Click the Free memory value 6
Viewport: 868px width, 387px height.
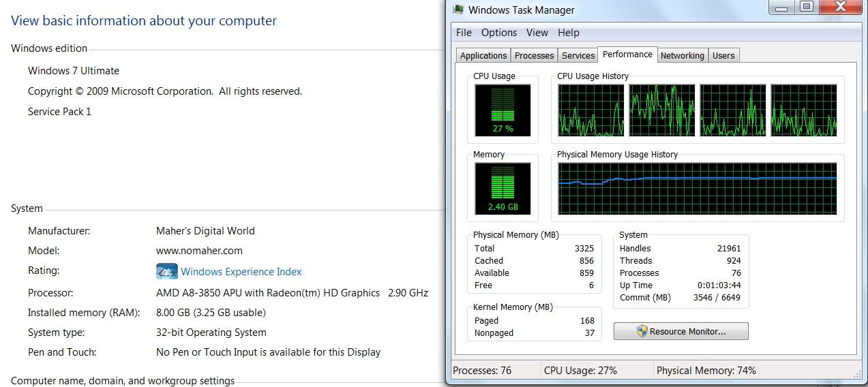click(x=592, y=285)
